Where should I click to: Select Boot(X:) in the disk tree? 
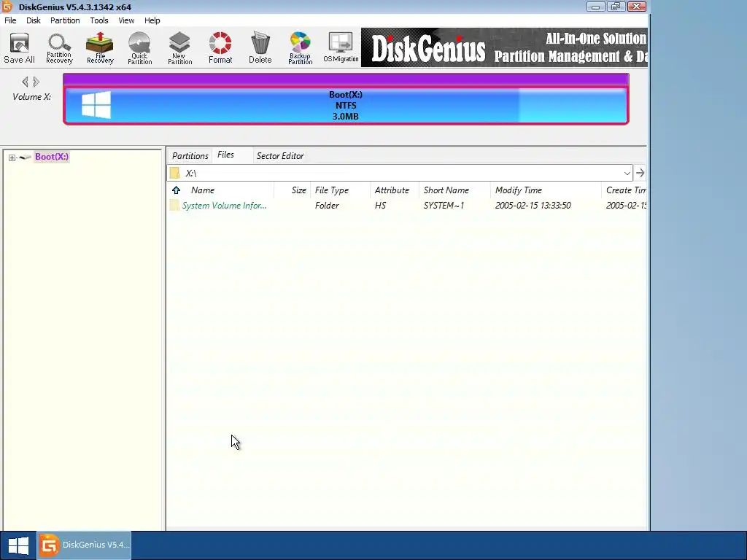pyautogui.click(x=52, y=157)
